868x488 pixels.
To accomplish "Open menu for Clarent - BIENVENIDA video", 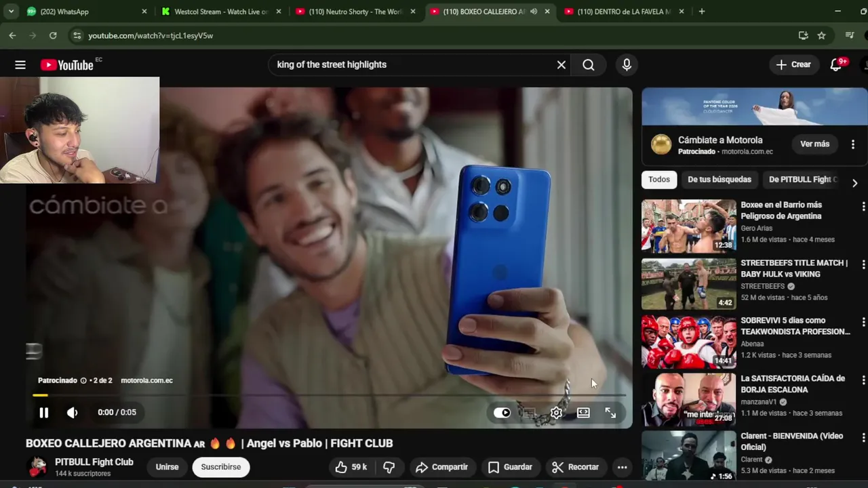I will tap(863, 438).
